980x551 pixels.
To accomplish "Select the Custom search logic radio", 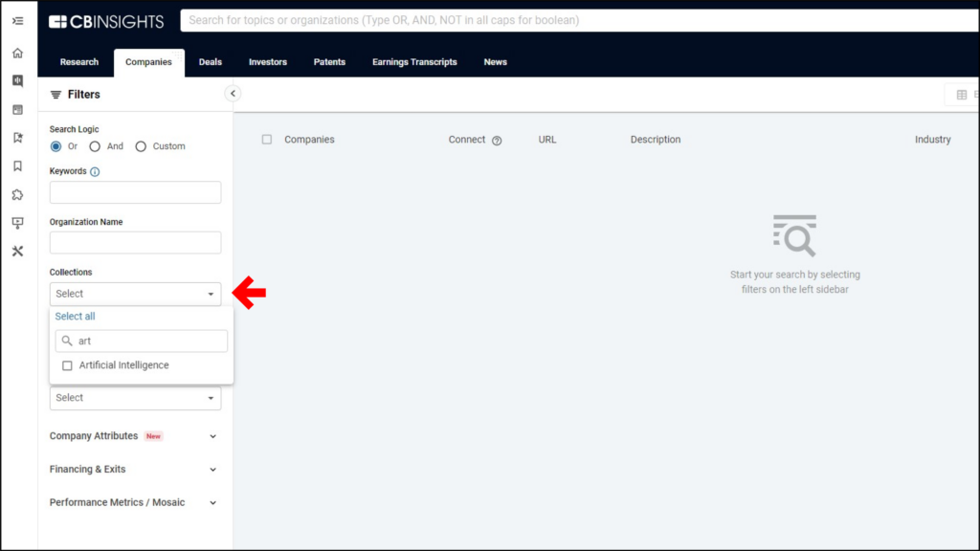I will [141, 146].
